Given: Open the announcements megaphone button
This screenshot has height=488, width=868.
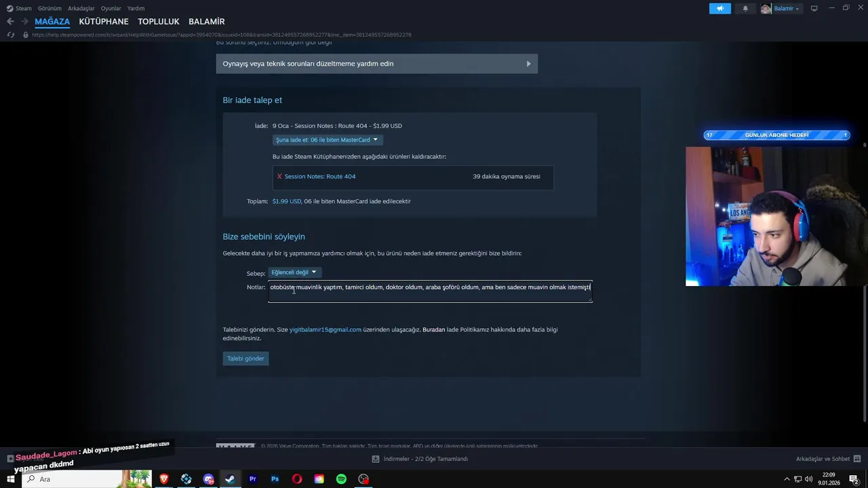Looking at the screenshot, I should pyautogui.click(x=720, y=8).
